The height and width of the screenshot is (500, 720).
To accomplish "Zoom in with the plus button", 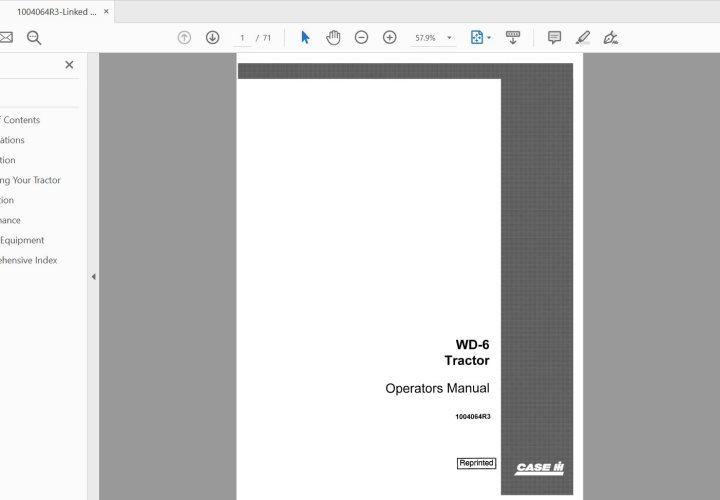I will [389, 37].
